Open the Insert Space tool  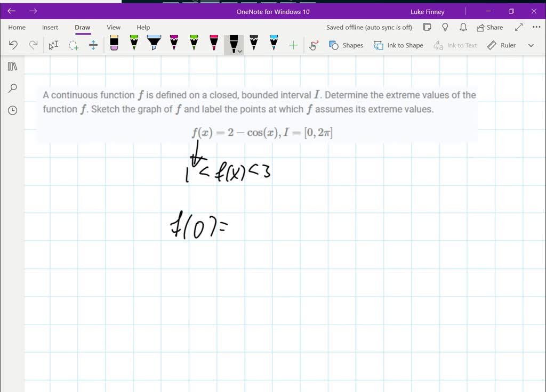(x=93, y=45)
